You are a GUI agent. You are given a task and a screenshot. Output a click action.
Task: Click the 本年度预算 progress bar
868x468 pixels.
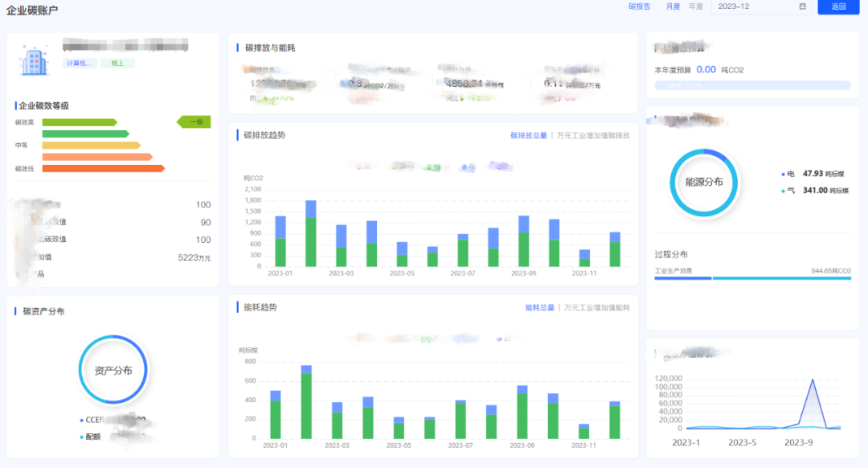[753, 85]
